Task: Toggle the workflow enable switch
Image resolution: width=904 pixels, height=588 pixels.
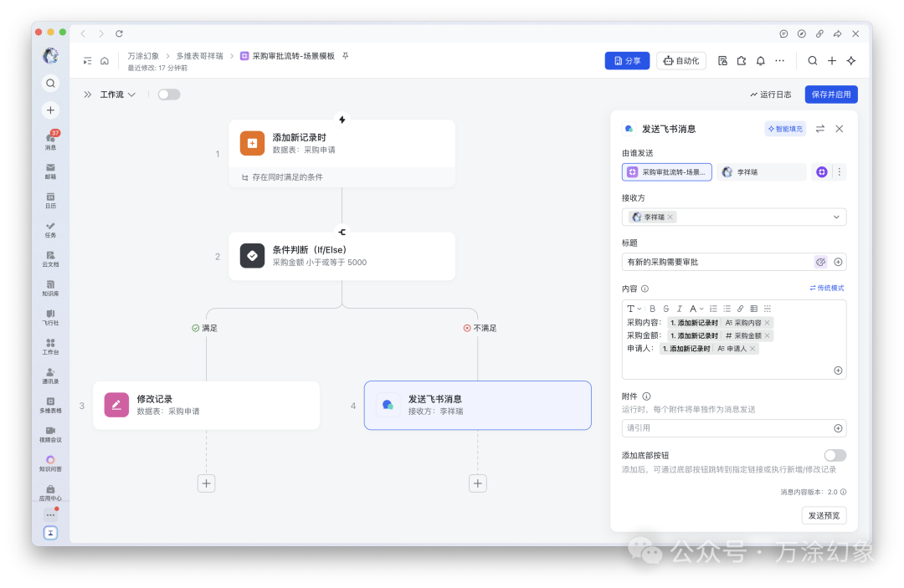Action: point(169,94)
